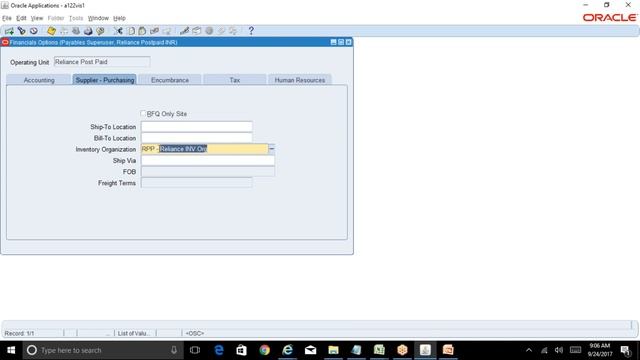640x360 pixels.
Task: Click the Paste clipboard toolbar icon
Action: click(x=142, y=31)
